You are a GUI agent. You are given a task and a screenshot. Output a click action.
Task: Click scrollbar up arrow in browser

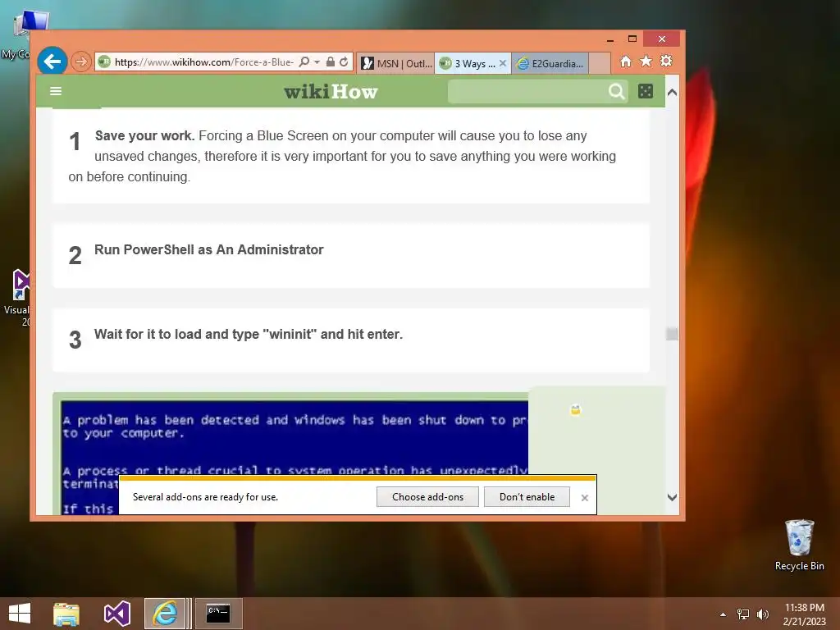[x=673, y=92]
